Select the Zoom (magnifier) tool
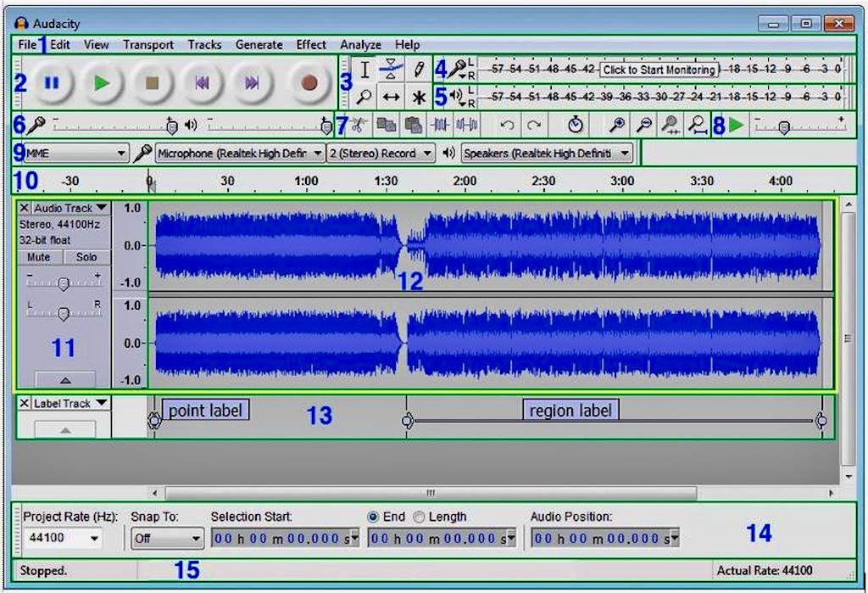This screenshot has width=868, height=593. point(364,97)
